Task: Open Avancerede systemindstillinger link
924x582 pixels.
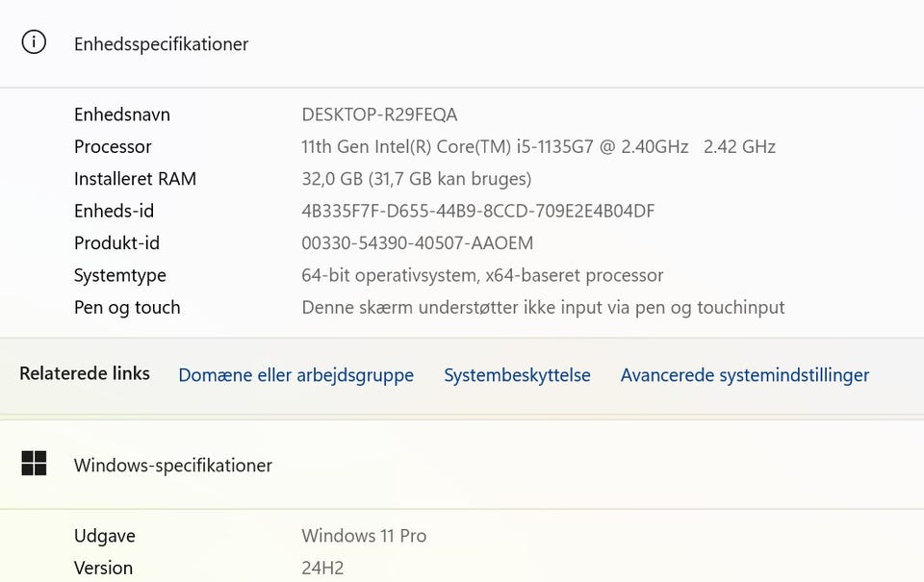Action: tap(745, 375)
